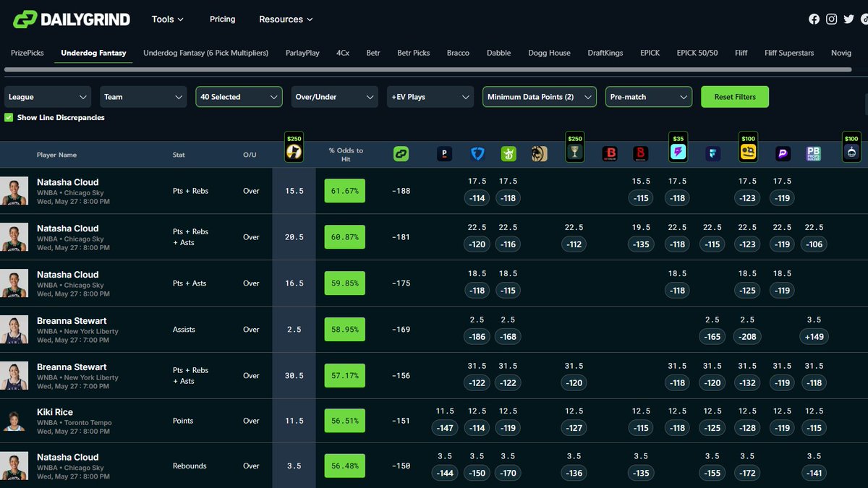The height and width of the screenshot is (488, 868).
Task: Expand the Tools menu
Action: click(168, 20)
